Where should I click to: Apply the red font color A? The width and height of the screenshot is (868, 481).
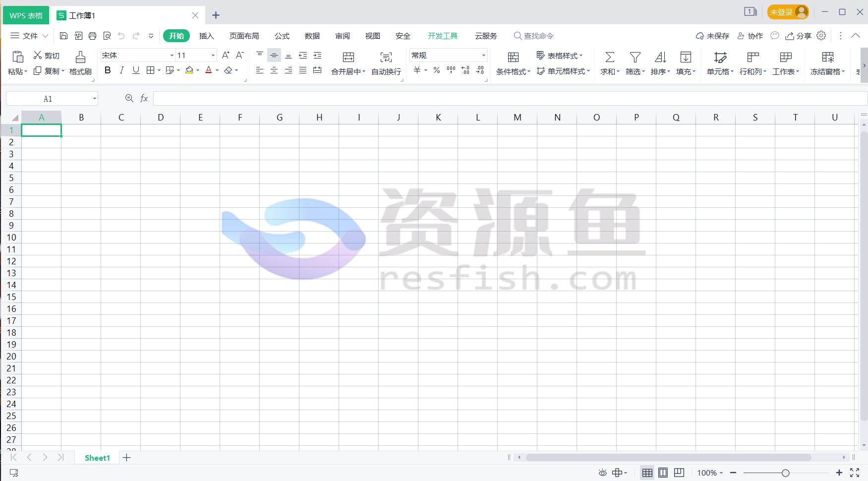tap(209, 70)
